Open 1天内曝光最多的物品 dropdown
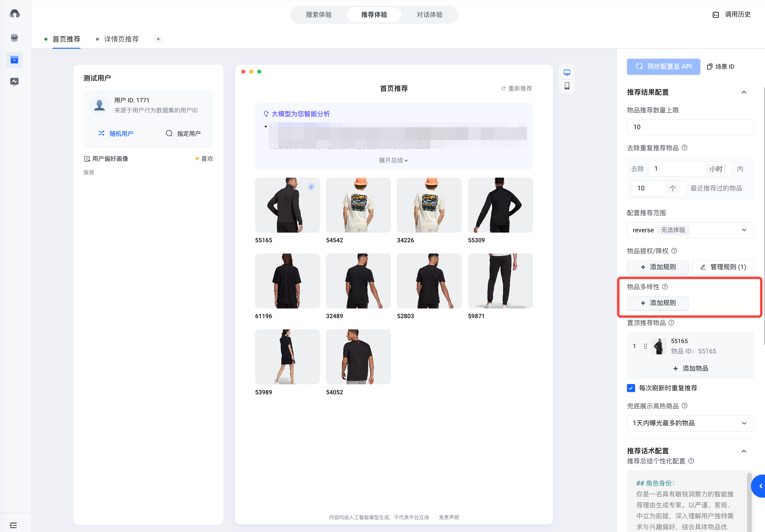 (690, 423)
